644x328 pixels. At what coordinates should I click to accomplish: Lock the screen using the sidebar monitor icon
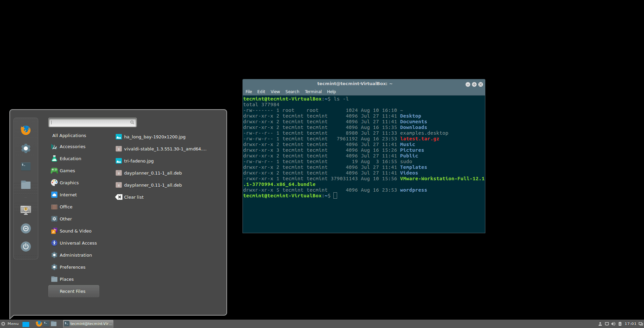(26, 210)
